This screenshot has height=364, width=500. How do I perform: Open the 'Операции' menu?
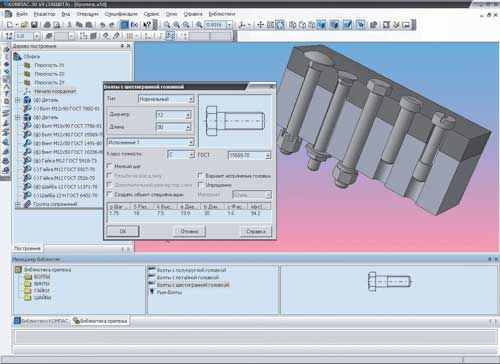tap(88, 14)
